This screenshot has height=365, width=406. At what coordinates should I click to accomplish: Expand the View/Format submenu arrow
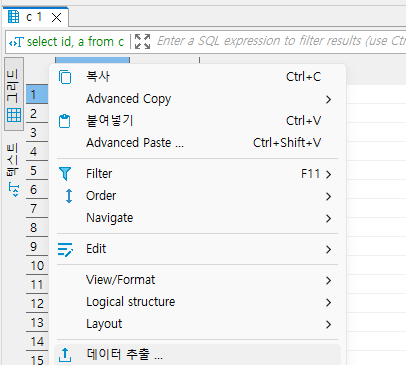coord(329,280)
